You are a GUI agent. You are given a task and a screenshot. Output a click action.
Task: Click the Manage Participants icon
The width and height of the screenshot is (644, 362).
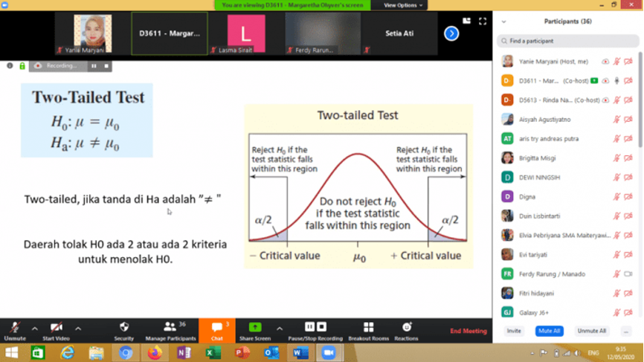pos(170,327)
